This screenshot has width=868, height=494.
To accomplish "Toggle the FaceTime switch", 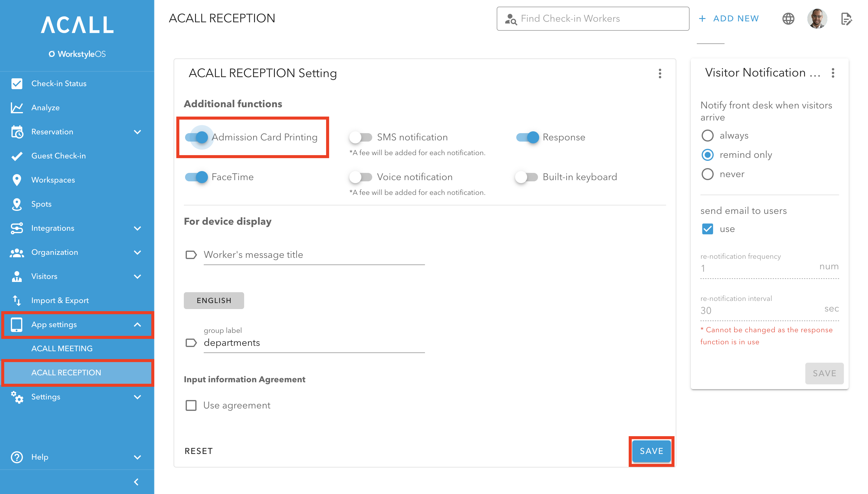I will pyautogui.click(x=197, y=177).
